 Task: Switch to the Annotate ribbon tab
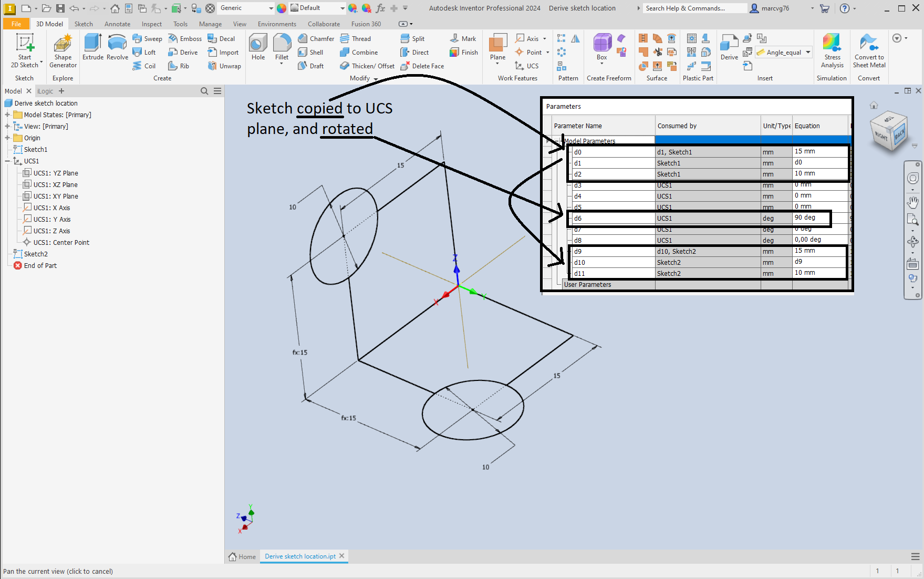117,24
